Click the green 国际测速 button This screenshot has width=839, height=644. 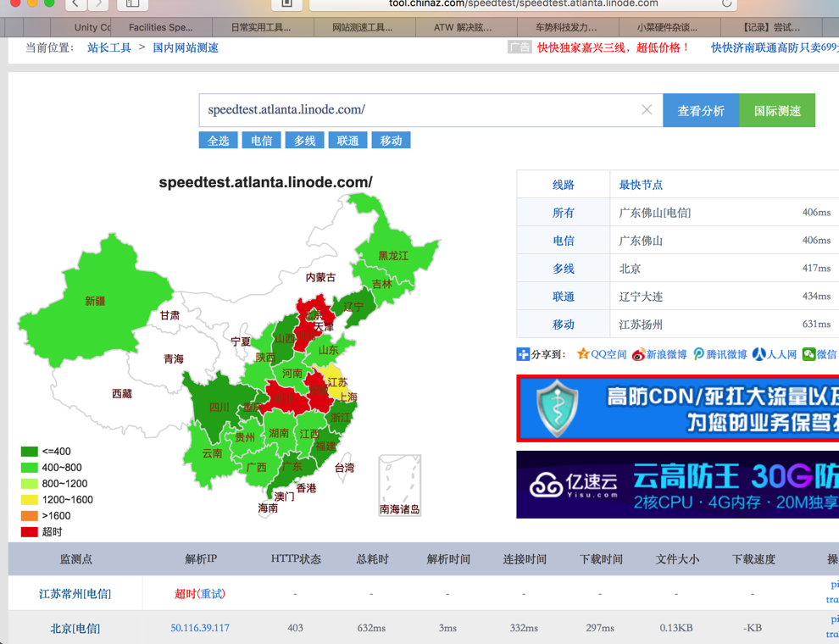pos(777,110)
